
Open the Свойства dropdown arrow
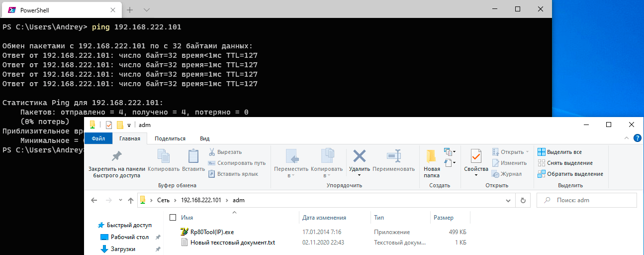point(476,175)
